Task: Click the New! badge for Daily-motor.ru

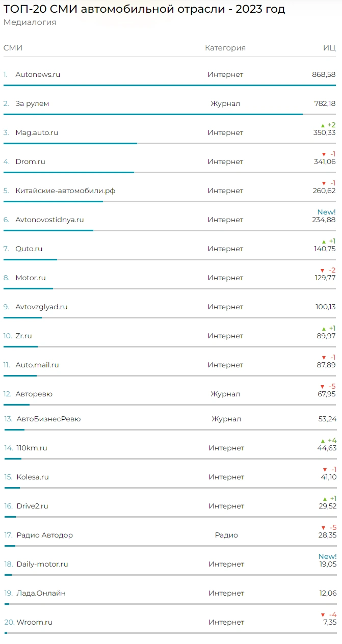Action: coord(327,556)
